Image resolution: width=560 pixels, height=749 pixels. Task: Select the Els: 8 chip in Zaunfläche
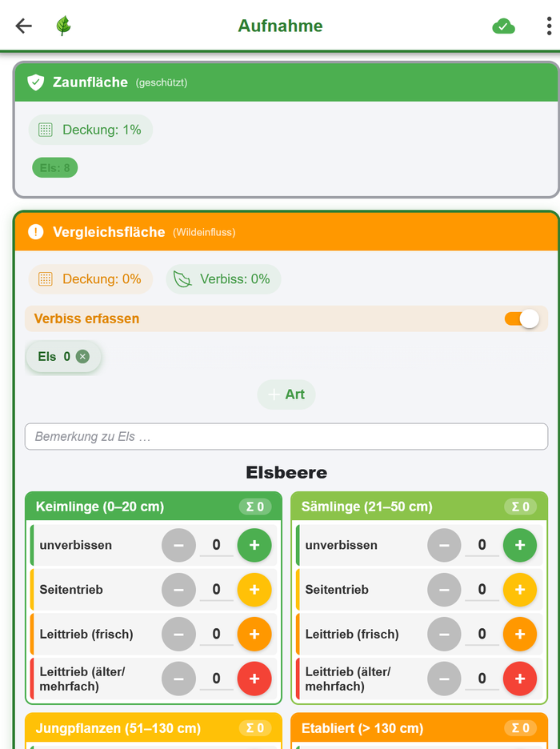pyautogui.click(x=55, y=168)
